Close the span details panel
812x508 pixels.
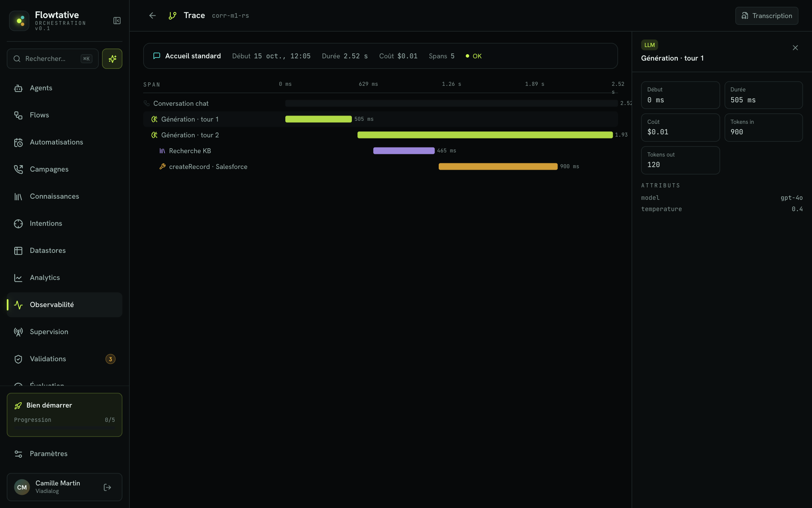(x=795, y=48)
